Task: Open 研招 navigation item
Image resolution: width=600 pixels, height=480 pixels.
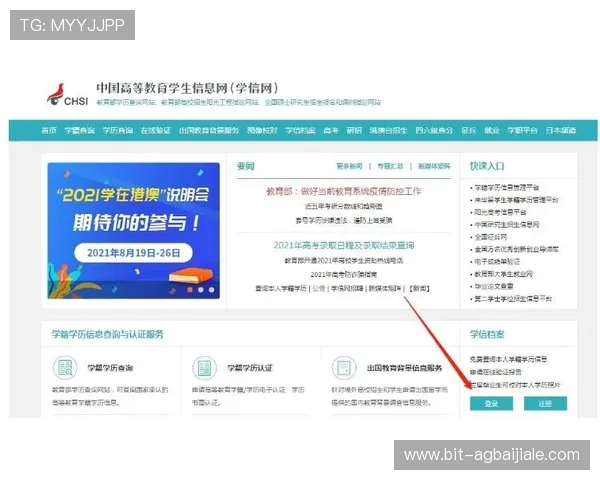Action: (x=354, y=131)
